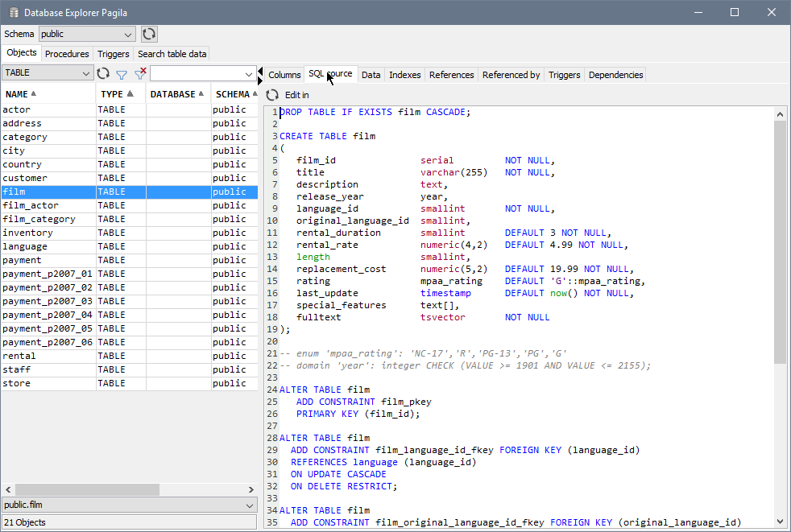Click the SQL editor's scroll-down arrow
Screen dimensions: 791x532
pyautogui.click(x=780, y=522)
